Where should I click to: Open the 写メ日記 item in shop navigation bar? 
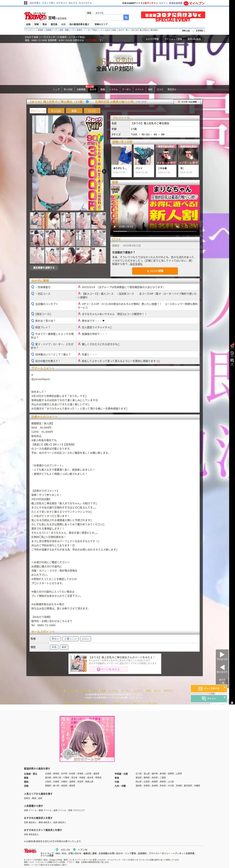coord(68,89)
